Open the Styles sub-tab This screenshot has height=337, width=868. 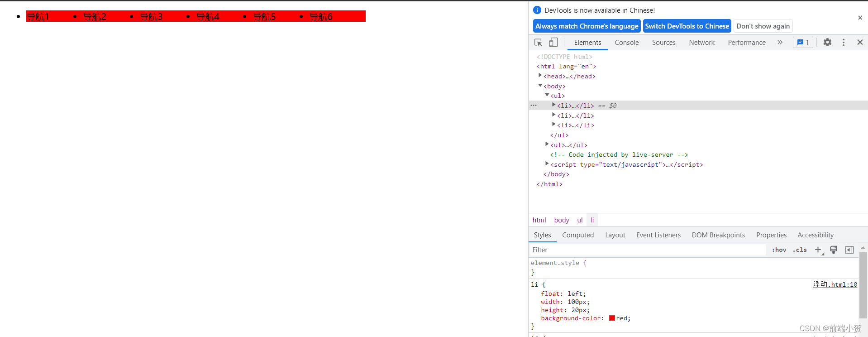[x=542, y=235]
